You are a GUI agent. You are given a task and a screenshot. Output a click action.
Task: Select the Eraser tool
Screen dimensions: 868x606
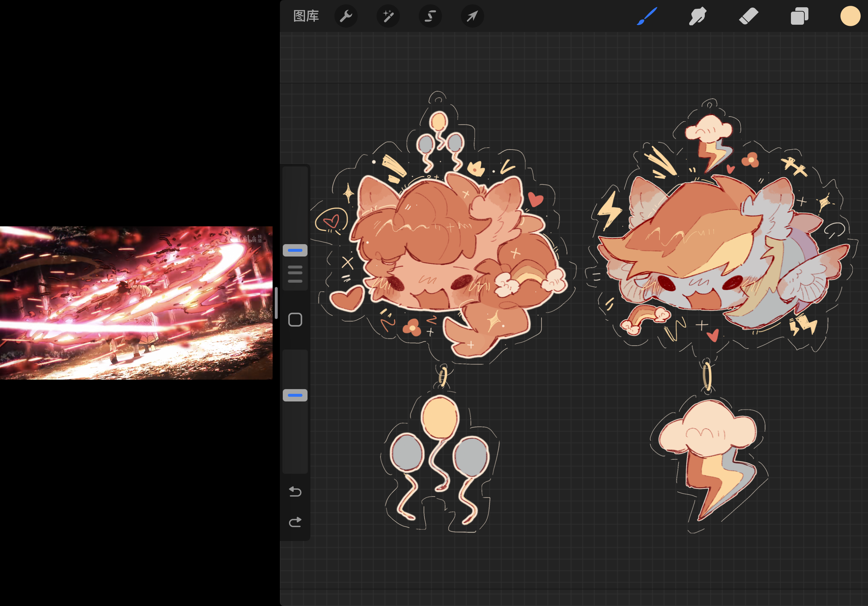(748, 16)
